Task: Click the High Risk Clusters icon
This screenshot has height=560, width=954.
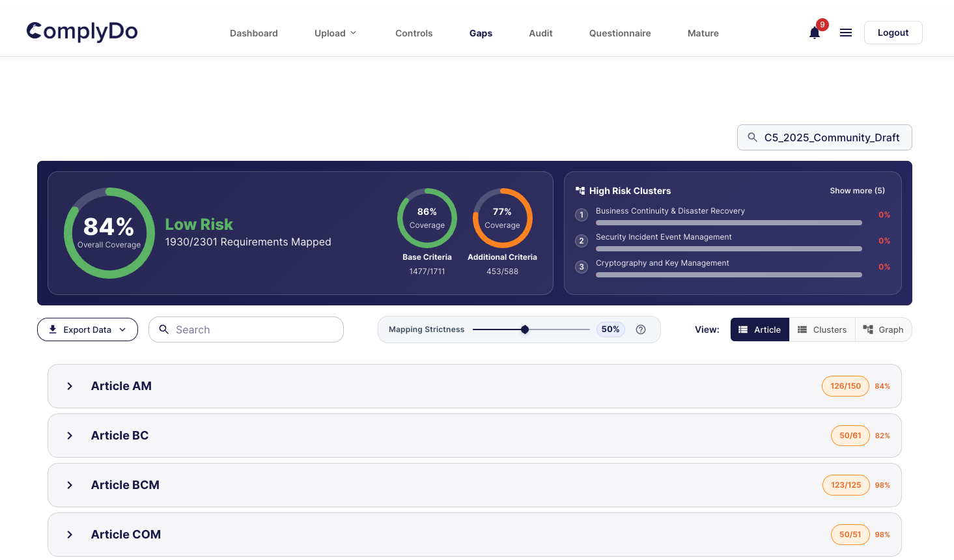Action: (x=580, y=191)
